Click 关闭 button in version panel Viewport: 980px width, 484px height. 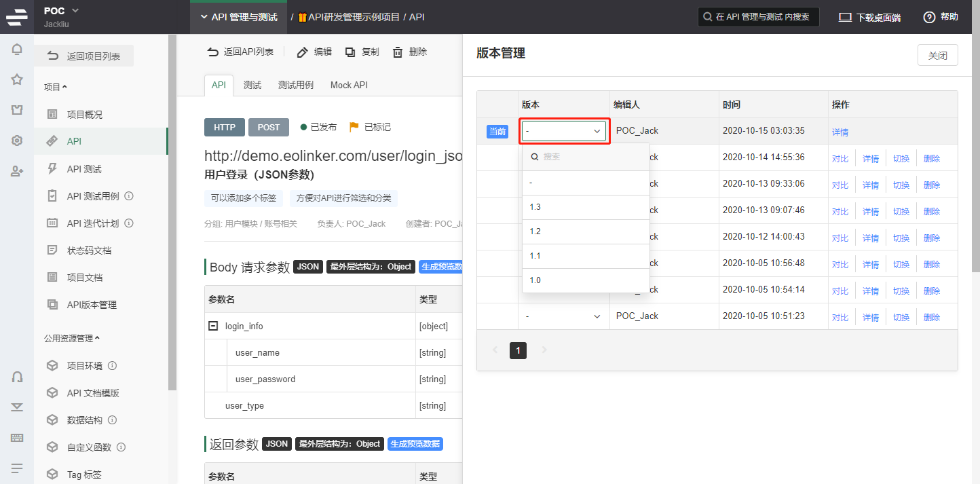[x=937, y=56]
